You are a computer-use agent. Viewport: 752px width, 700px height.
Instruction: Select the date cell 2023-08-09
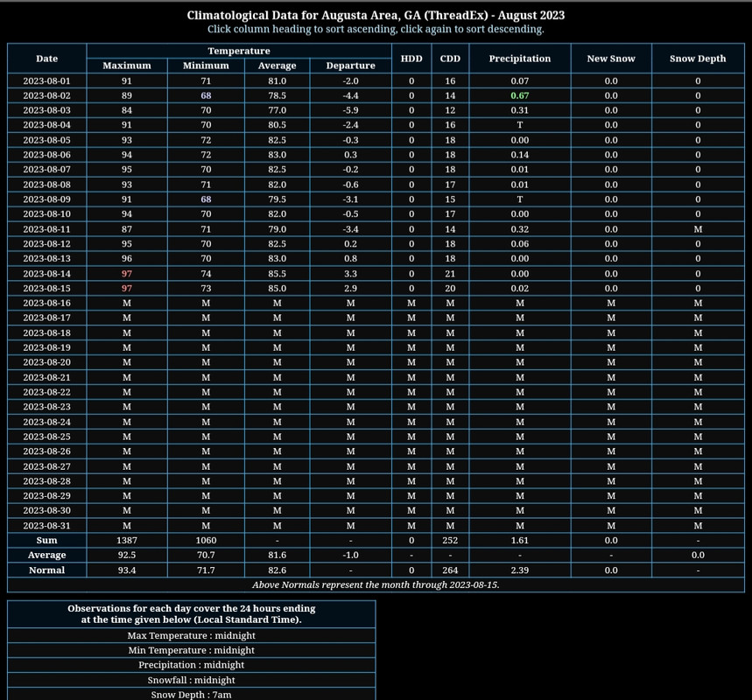tap(46, 199)
